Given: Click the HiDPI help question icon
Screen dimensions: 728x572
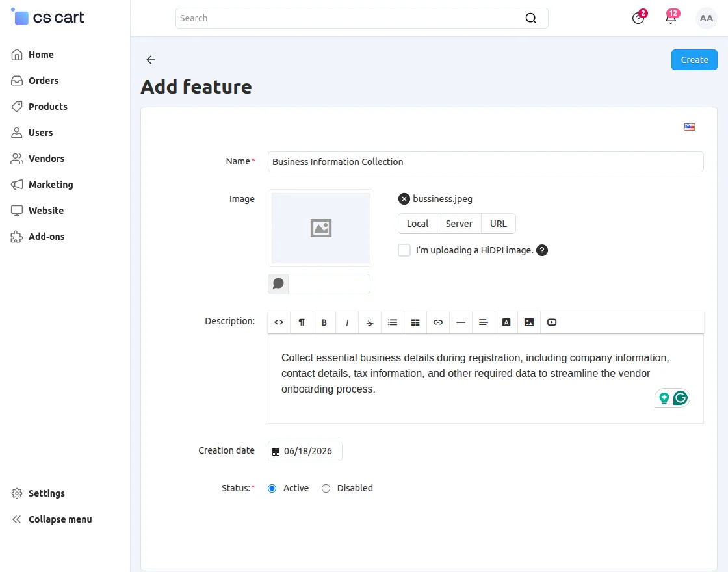Looking at the screenshot, I should [x=542, y=250].
